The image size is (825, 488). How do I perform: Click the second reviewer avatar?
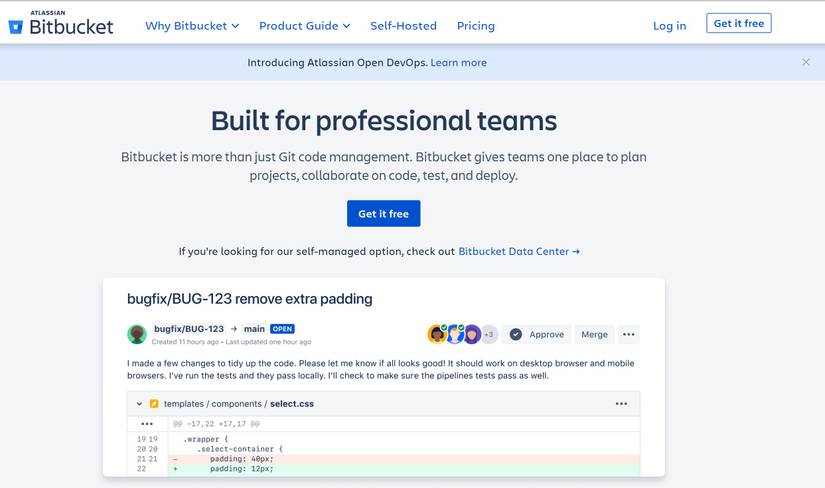click(454, 334)
